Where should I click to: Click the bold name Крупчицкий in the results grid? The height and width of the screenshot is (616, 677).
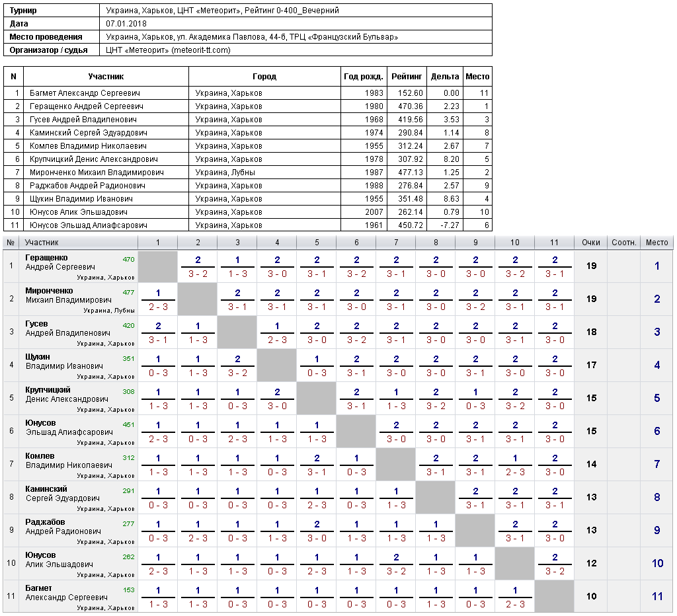(48, 390)
